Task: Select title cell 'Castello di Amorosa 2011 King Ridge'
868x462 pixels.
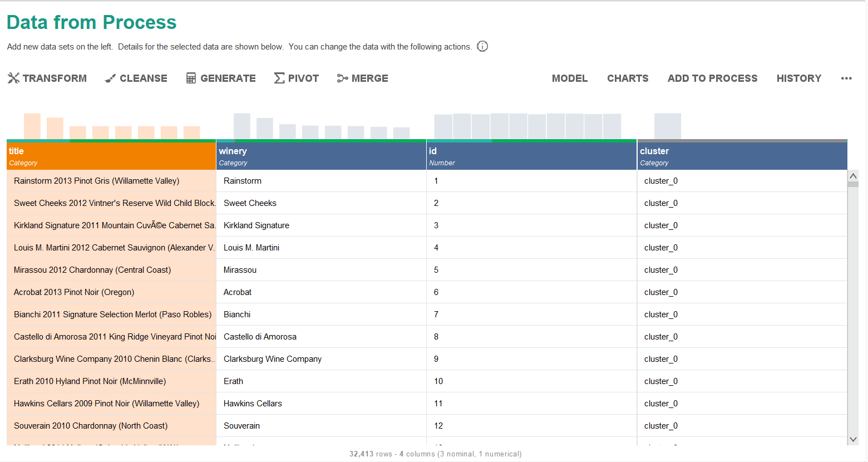Action: coord(111,337)
